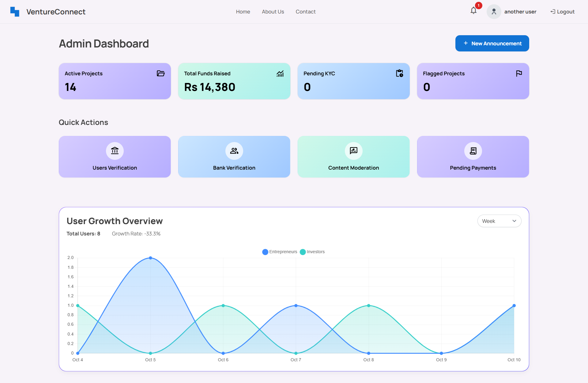Click the Content Moderation chat icon

click(354, 151)
